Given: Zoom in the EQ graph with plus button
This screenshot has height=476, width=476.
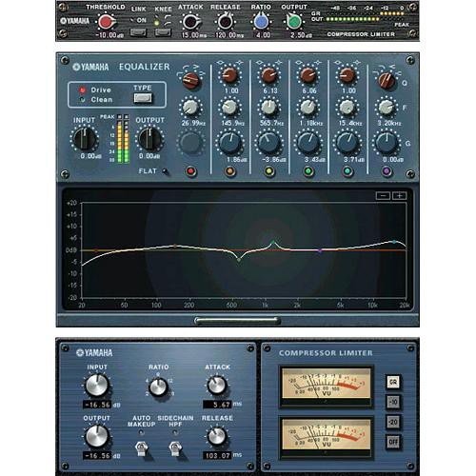Looking at the screenshot, I should click(399, 196).
